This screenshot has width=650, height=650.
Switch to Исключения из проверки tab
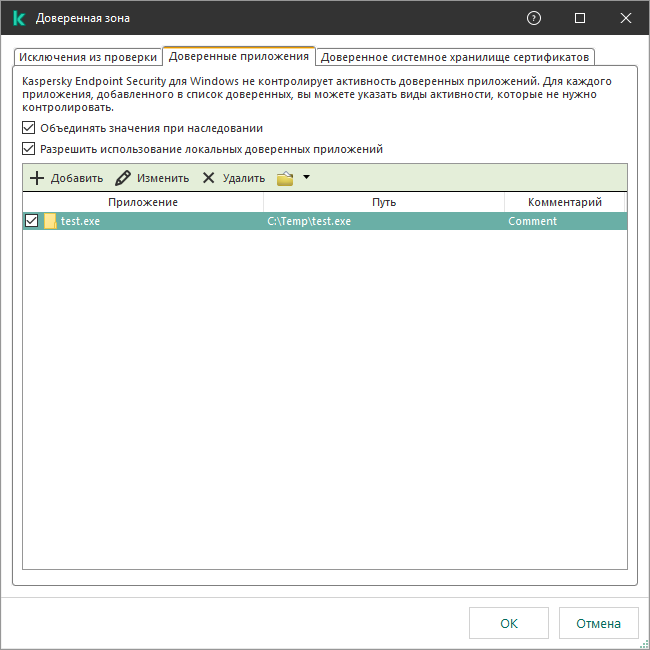(88, 57)
